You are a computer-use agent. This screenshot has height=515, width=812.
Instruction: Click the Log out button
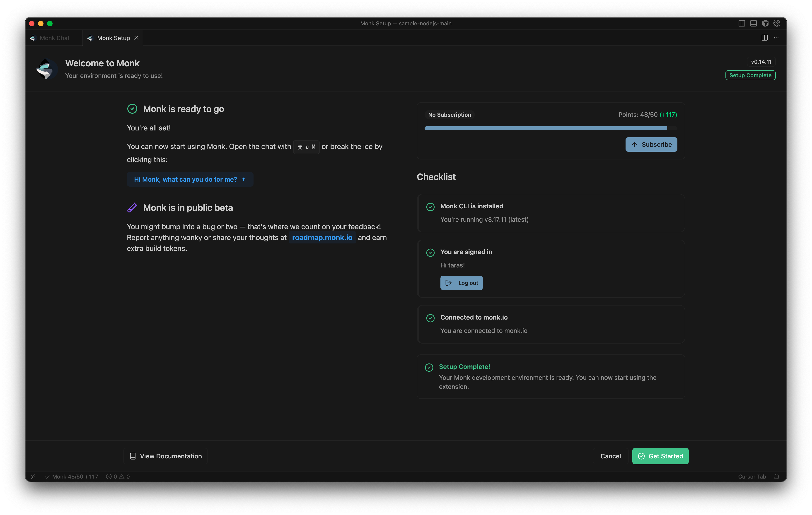(x=461, y=283)
